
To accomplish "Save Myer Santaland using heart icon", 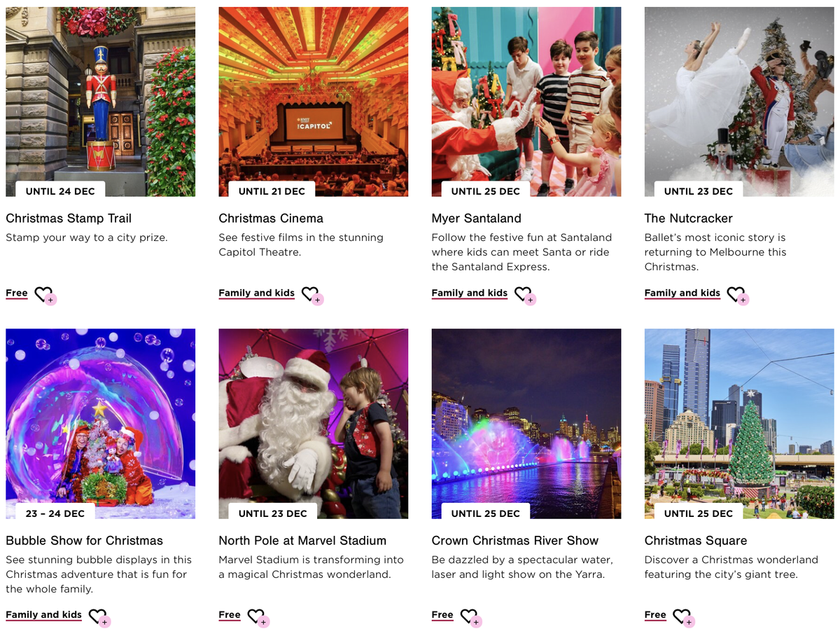I will 524,295.
